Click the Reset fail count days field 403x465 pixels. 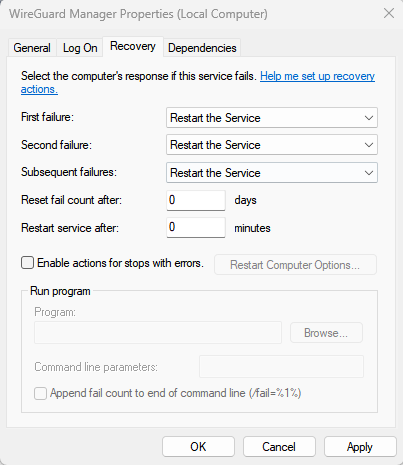(x=196, y=200)
